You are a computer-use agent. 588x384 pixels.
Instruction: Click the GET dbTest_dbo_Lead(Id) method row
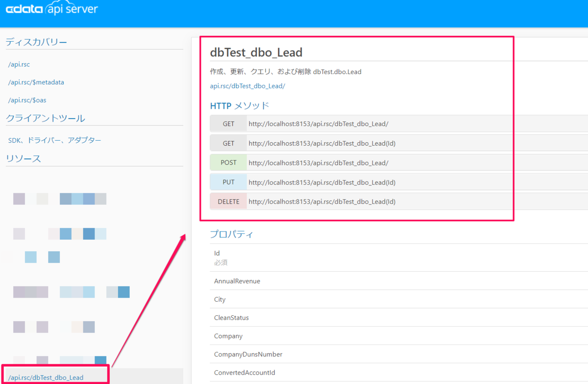point(399,143)
